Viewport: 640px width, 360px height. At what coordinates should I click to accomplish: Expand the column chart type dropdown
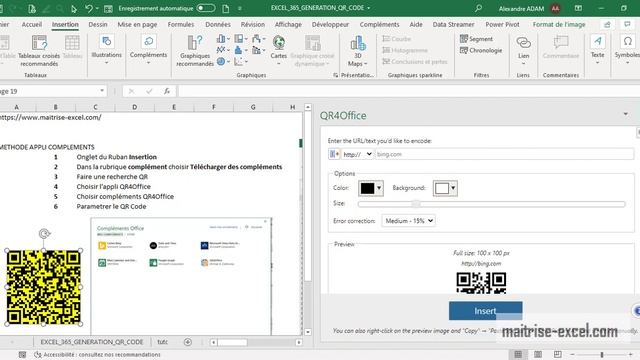click(x=228, y=39)
